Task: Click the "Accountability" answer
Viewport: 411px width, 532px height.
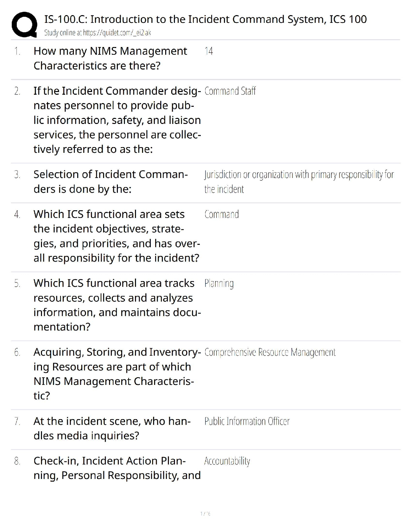Action: pos(227,461)
